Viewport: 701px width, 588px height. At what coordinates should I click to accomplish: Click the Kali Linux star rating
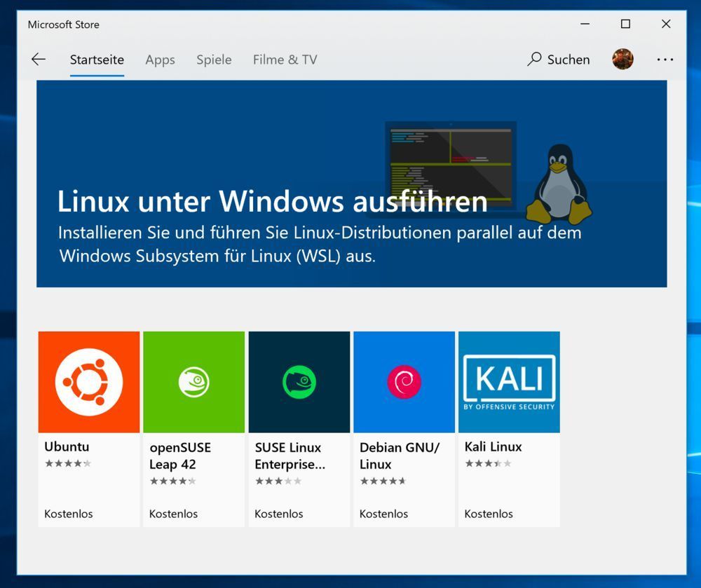488,463
